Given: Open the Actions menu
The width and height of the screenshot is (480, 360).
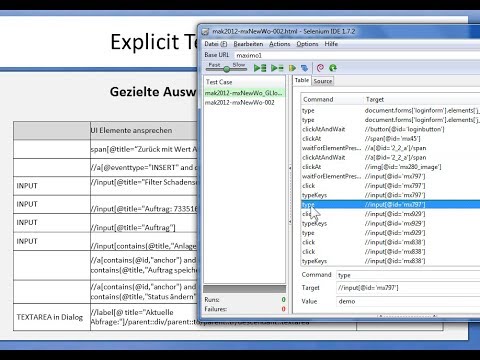Looking at the screenshot, I should point(279,44).
